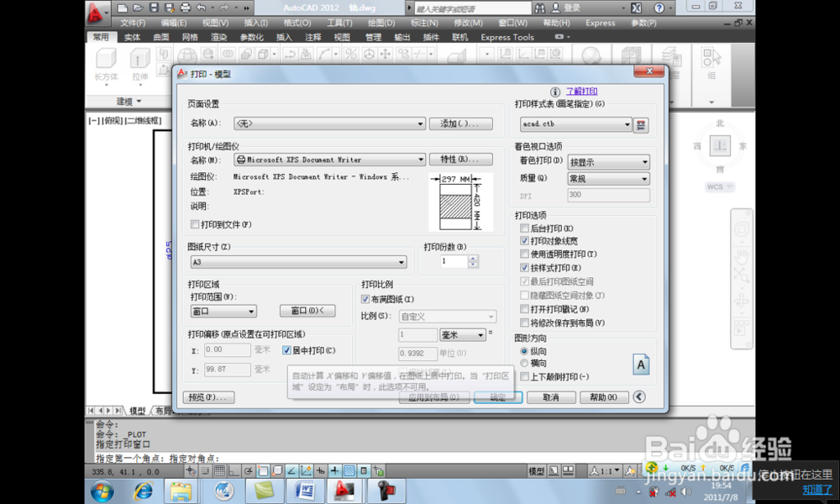Open the page setup 名称 dropdown
Viewport: 840px width, 504px height.
329,123
